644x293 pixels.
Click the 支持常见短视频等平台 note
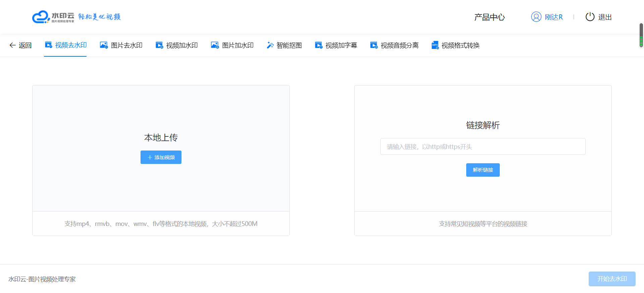pos(483,224)
